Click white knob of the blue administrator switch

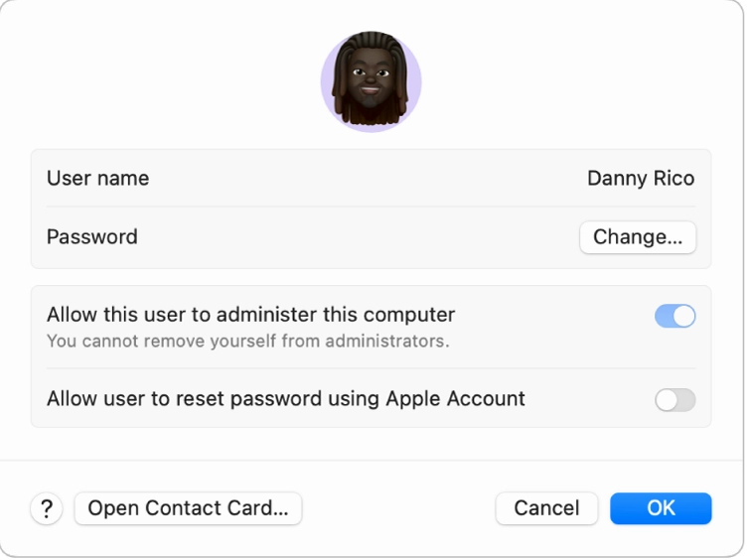[683, 316]
